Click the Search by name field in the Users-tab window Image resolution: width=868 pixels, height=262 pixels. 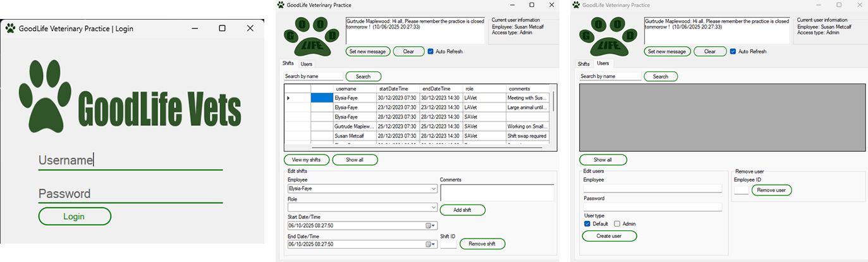tap(611, 77)
